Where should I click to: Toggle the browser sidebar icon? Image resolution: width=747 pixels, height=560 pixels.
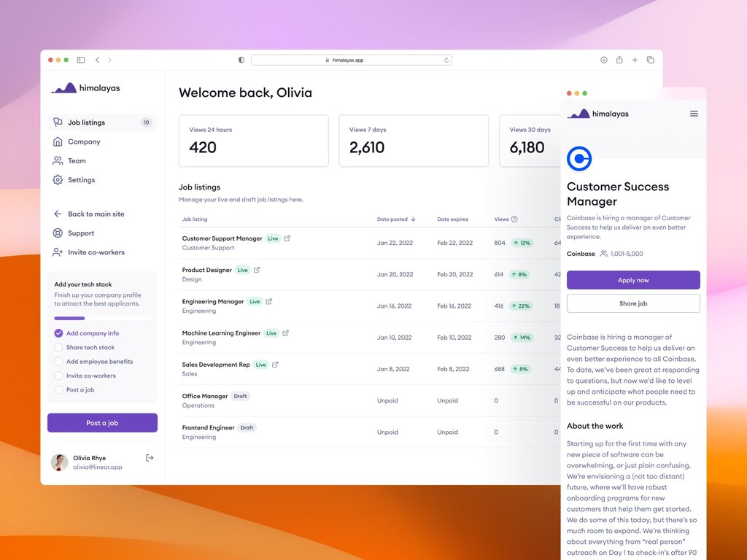click(x=81, y=60)
